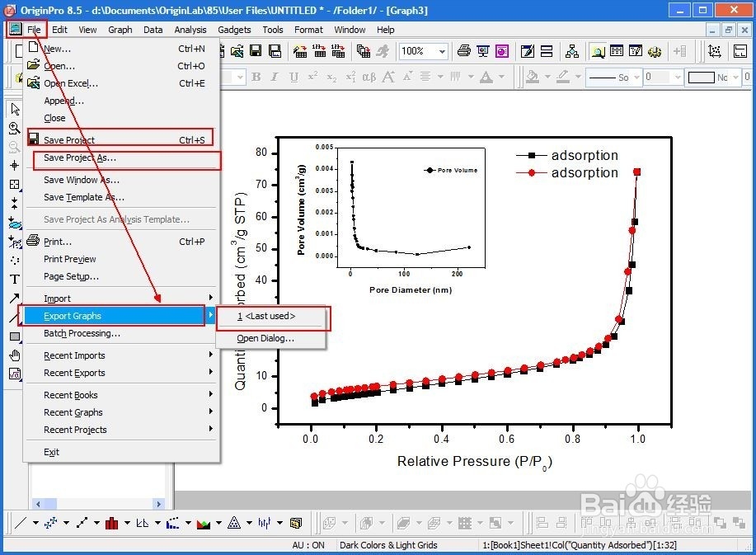The image size is (756, 555).
Task: Click the Line plot icon
Action: pos(21,523)
